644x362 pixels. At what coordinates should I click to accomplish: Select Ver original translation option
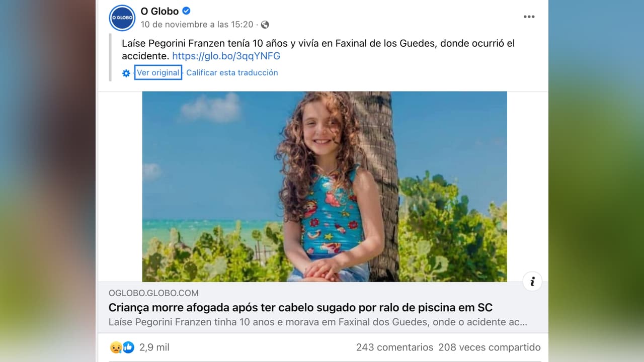158,72
